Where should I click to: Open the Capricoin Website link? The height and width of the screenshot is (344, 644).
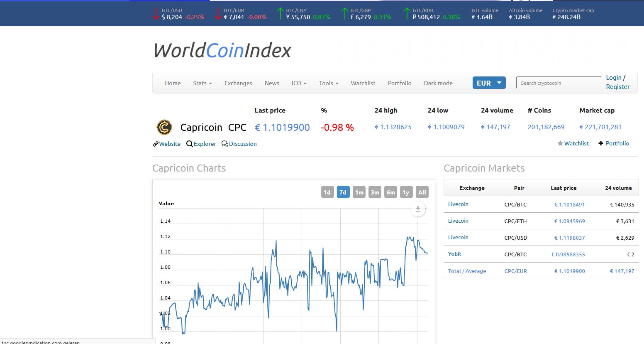click(x=170, y=144)
